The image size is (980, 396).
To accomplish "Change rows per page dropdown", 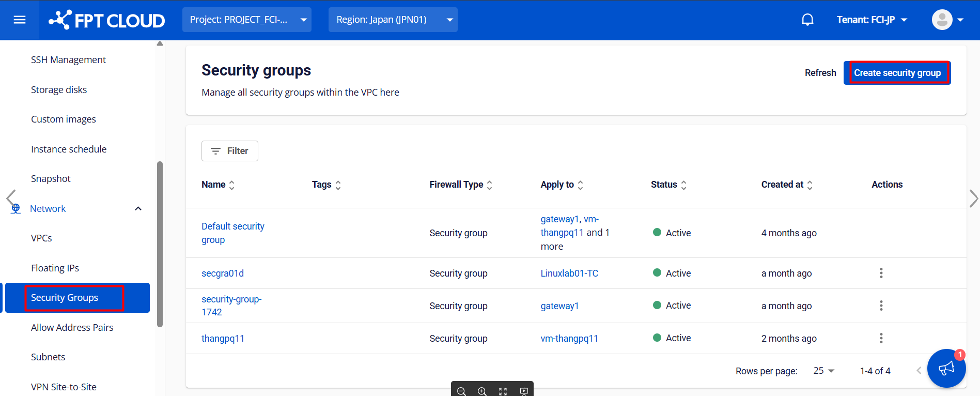I will click(x=824, y=371).
